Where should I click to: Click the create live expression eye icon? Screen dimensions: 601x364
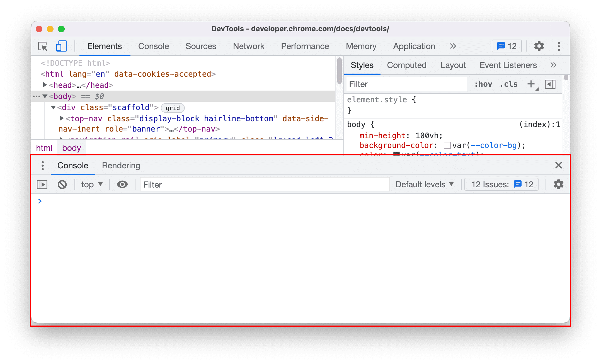122,185
